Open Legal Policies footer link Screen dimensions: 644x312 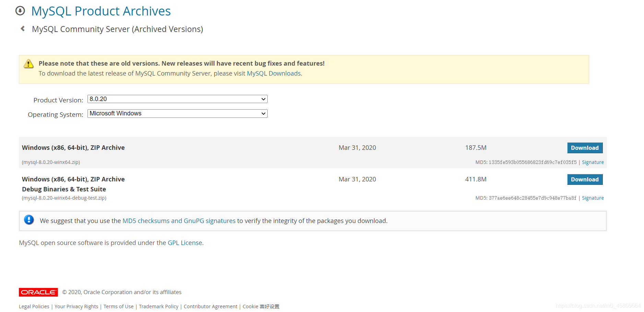pos(34,307)
